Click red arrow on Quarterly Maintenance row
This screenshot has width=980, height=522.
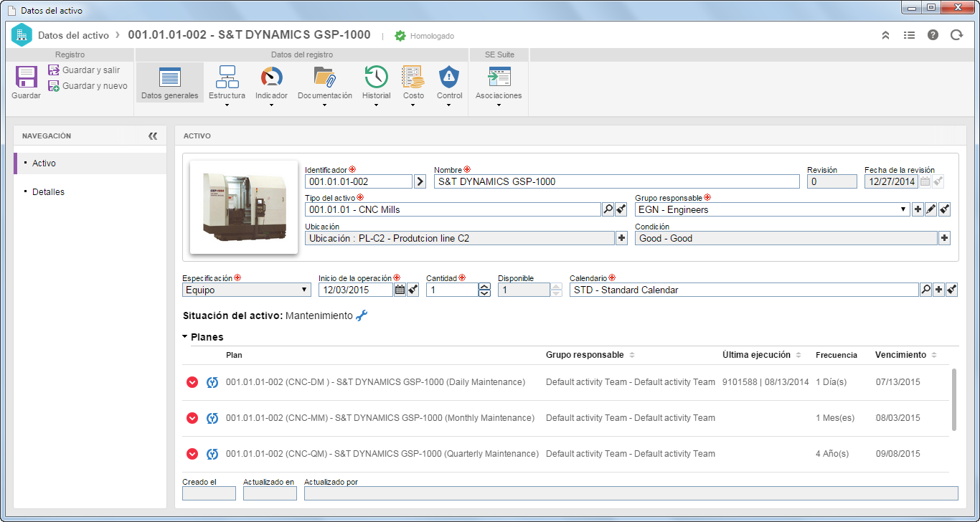[192, 454]
